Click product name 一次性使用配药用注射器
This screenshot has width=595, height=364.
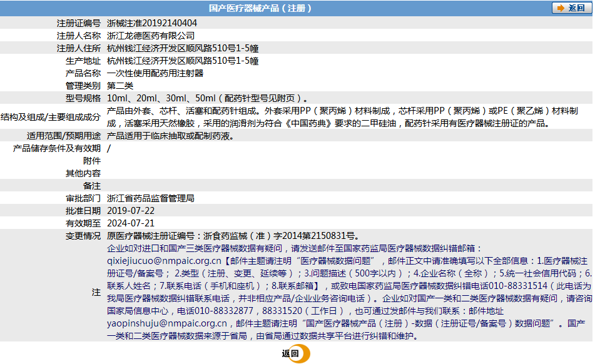pyautogui.click(x=155, y=73)
